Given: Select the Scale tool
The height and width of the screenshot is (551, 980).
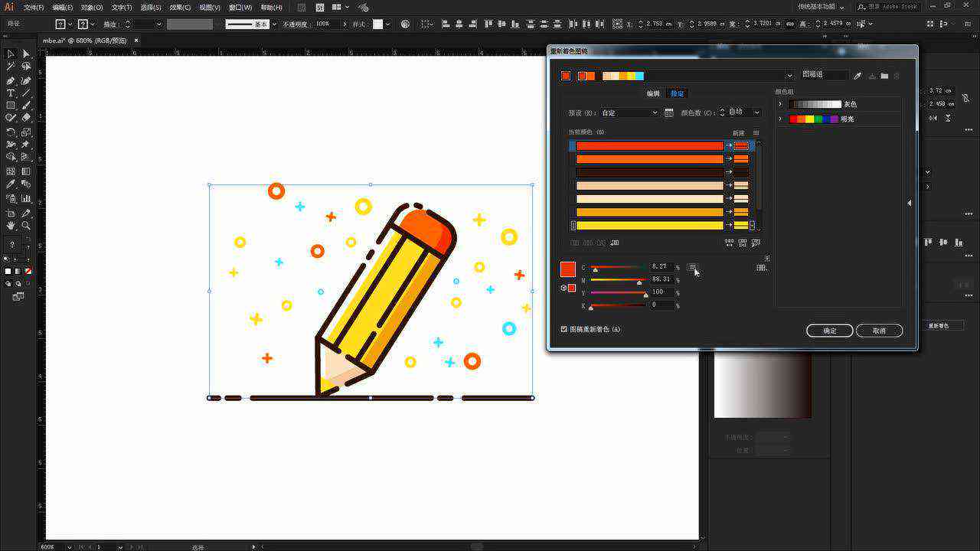Looking at the screenshot, I should (26, 132).
